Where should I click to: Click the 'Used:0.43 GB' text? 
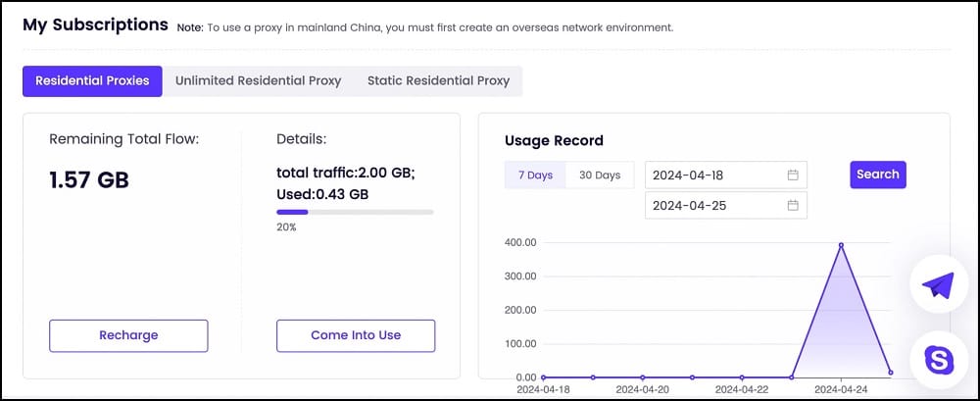click(322, 194)
